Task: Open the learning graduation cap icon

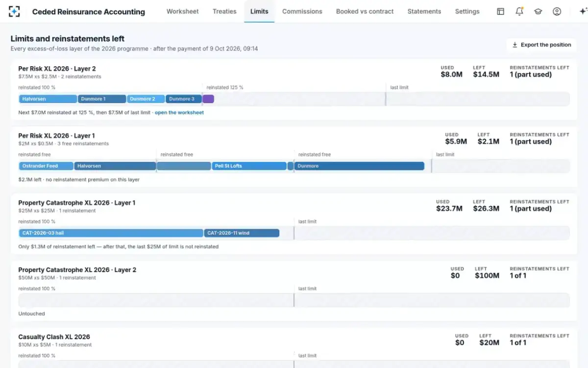Action: [x=538, y=11]
